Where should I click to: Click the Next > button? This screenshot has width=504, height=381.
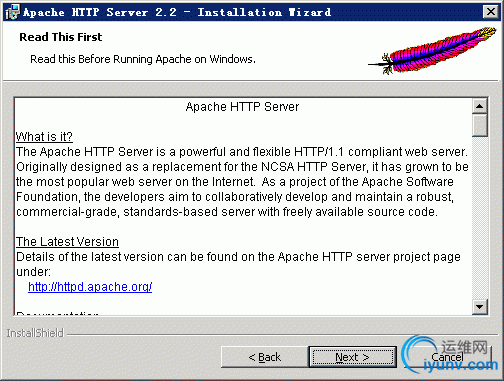[353, 357]
